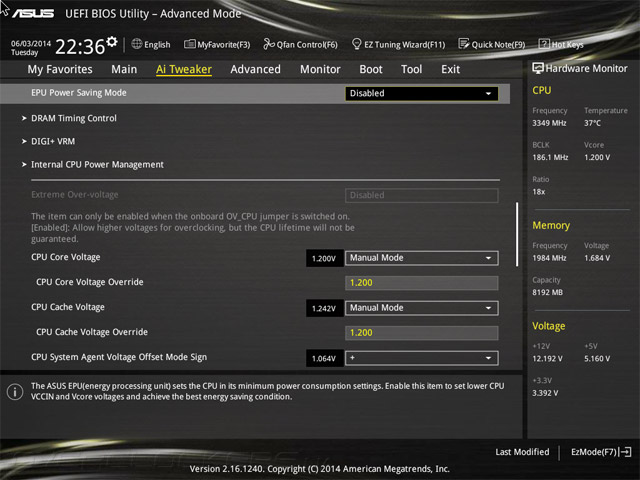Click the clock settings gear icon

coord(112,41)
